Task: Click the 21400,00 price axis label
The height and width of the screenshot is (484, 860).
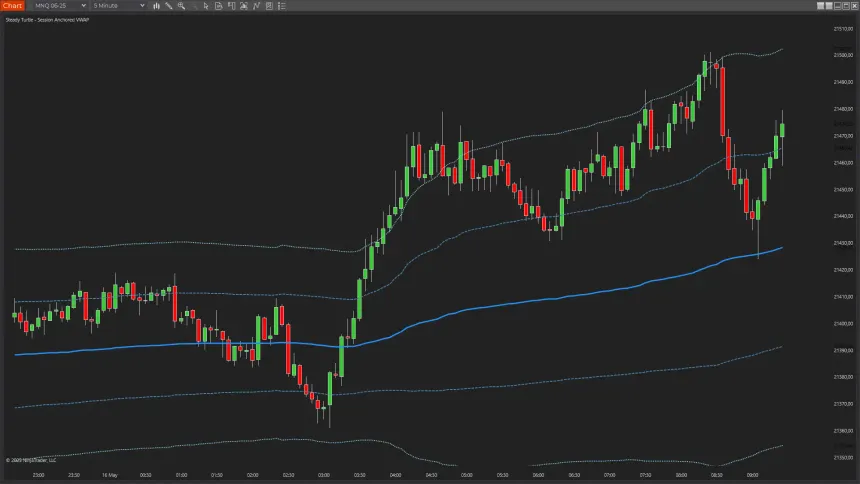Action: 843,324
